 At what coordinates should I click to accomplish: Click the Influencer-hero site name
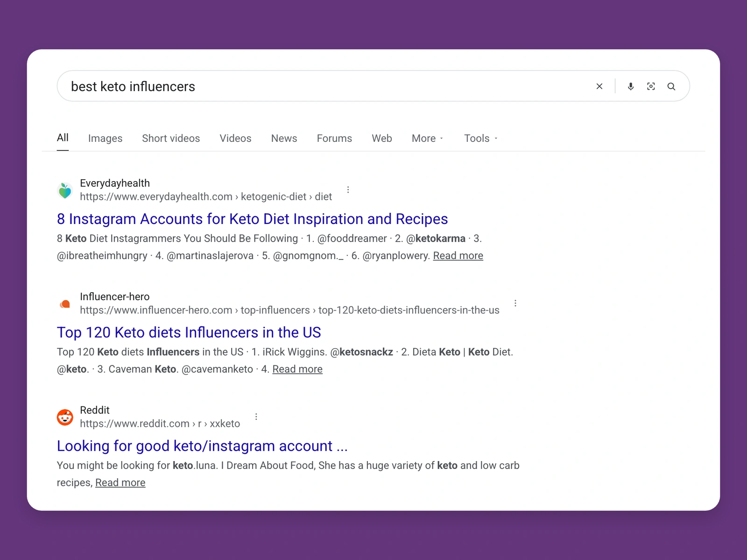tap(115, 296)
